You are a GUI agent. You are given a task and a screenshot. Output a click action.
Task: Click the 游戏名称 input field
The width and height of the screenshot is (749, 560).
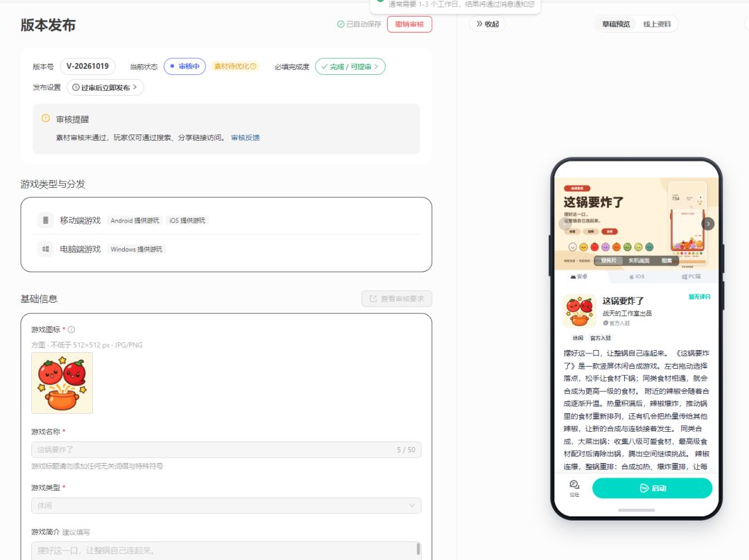226,450
